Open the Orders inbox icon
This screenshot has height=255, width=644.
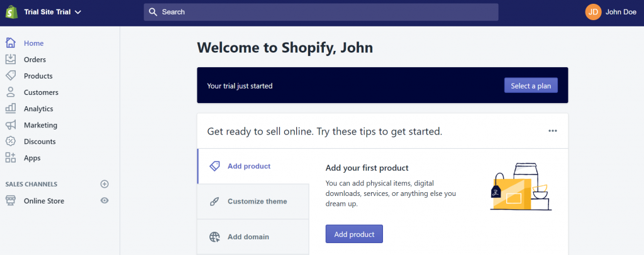10,60
